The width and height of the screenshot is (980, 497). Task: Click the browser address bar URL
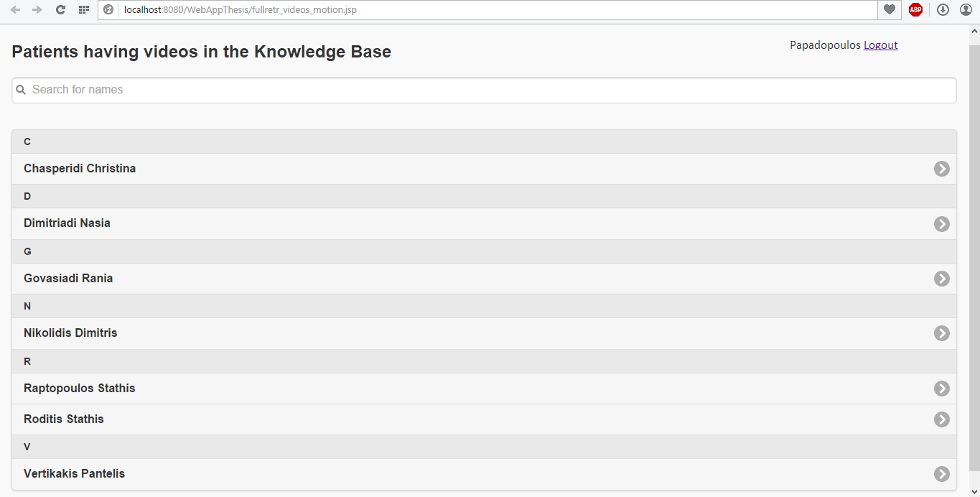[x=241, y=9]
